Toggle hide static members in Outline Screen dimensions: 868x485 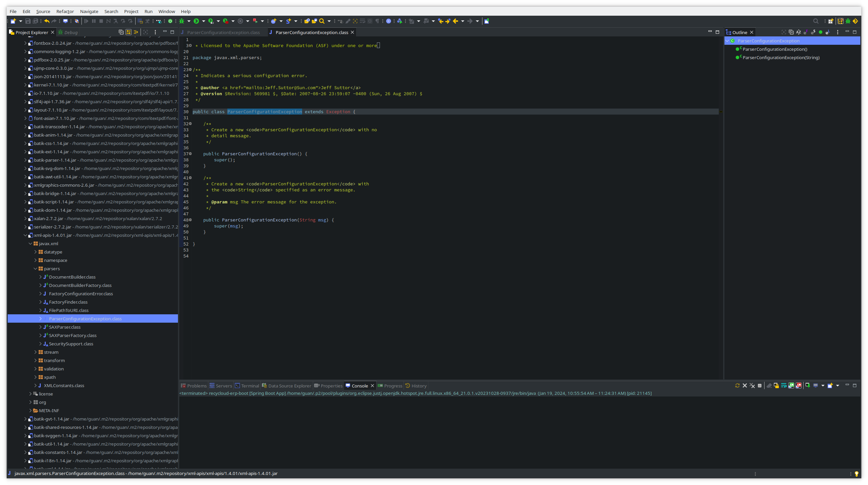tap(813, 32)
